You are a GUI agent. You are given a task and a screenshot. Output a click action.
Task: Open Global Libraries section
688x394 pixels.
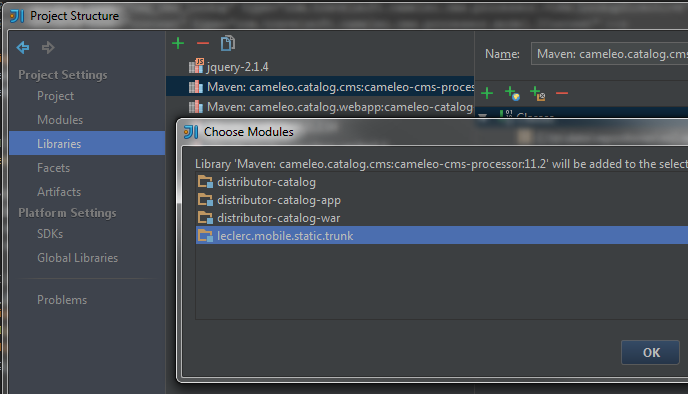pyautogui.click(x=77, y=258)
